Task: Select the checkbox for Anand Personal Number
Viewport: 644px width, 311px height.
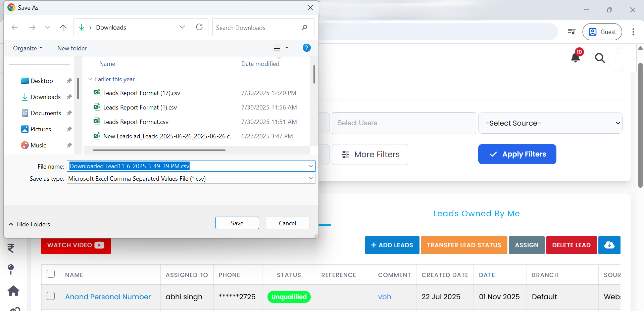Action: pos(51,296)
